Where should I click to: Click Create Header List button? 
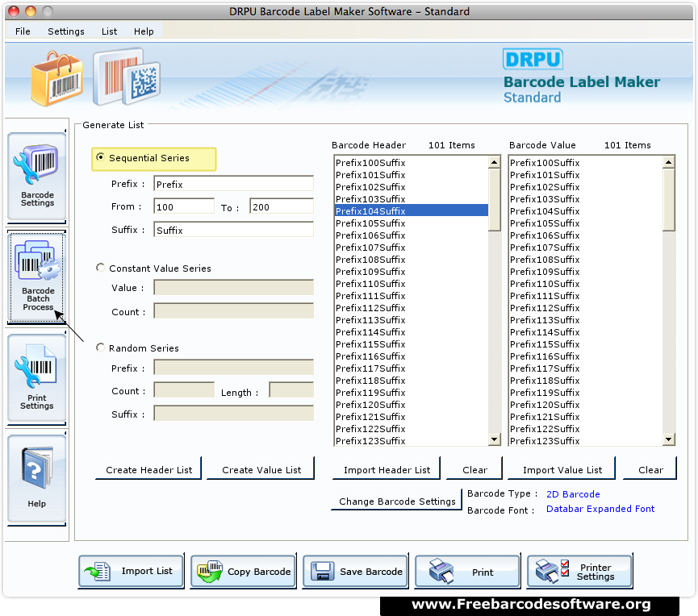pyautogui.click(x=148, y=470)
